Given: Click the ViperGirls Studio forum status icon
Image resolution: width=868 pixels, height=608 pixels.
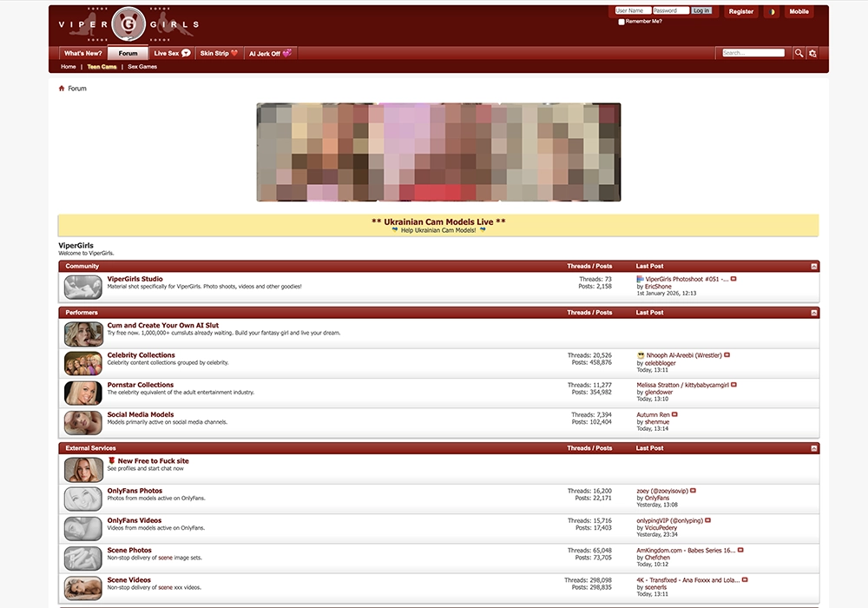Looking at the screenshot, I should 82,287.
